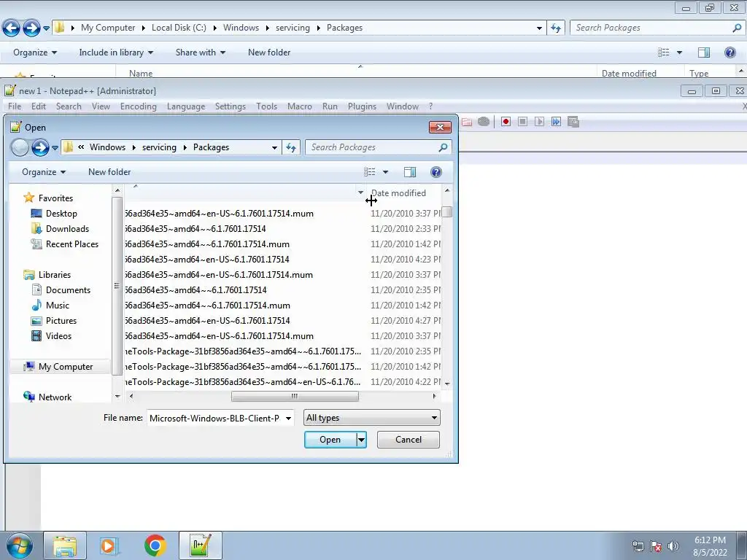Expand Organize menu in Explorer window
This screenshot has width=747, height=560.
point(35,52)
